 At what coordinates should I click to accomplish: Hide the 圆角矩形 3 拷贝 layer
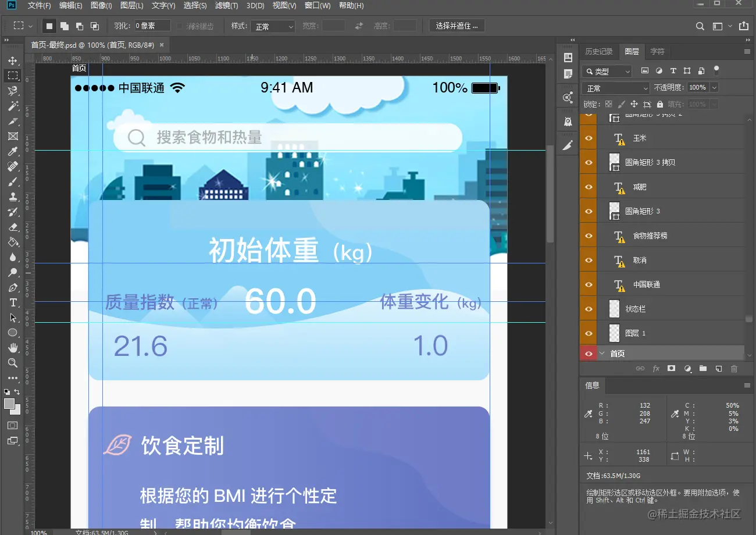tap(589, 163)
